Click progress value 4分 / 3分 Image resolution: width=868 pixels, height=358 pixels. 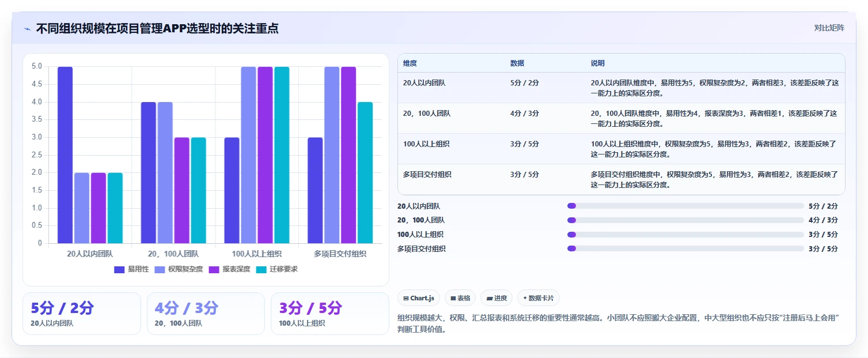(823, 220)
